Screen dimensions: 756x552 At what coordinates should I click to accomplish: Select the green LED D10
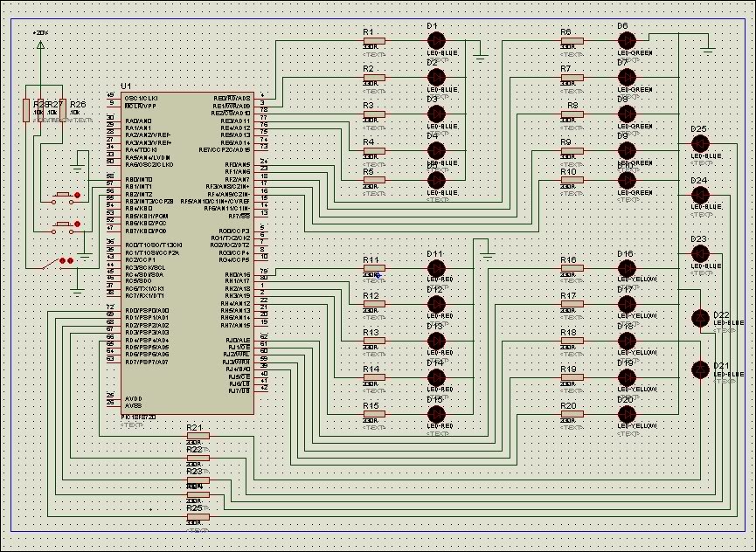click(627, 180)
